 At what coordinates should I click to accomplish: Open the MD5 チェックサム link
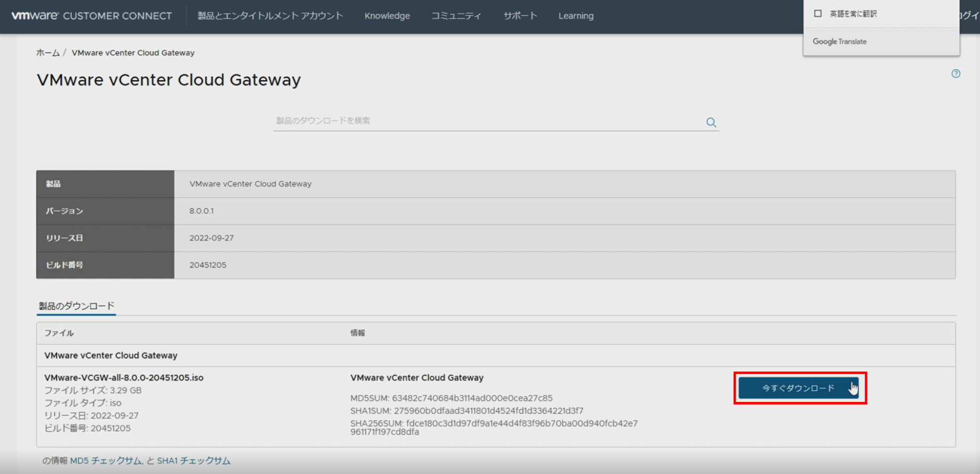tap(106, 461)
